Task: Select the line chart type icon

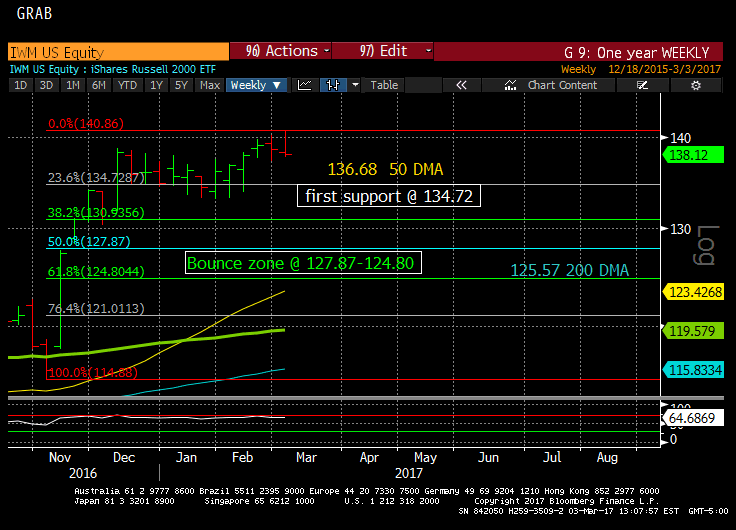Action: click(x=304, y=85)
